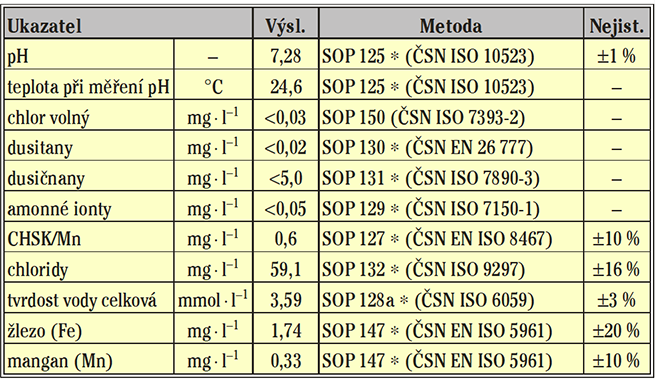Click the dusitany result cell <0,02

click(286, 146)
